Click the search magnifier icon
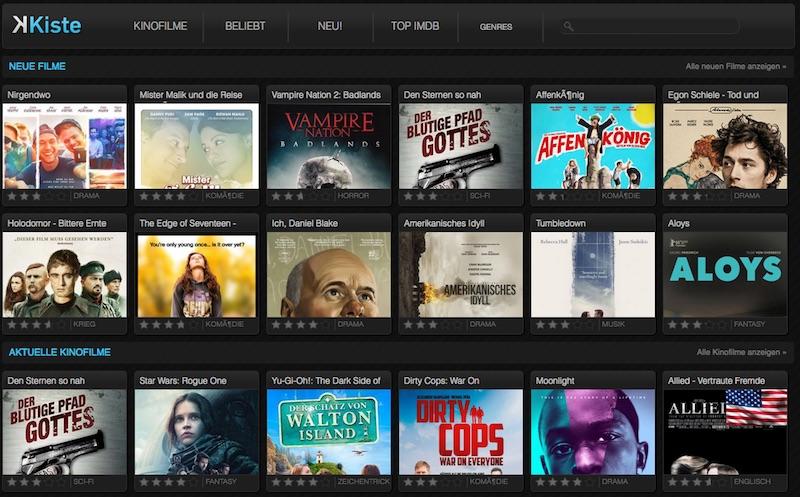 (x=568, y=26)
